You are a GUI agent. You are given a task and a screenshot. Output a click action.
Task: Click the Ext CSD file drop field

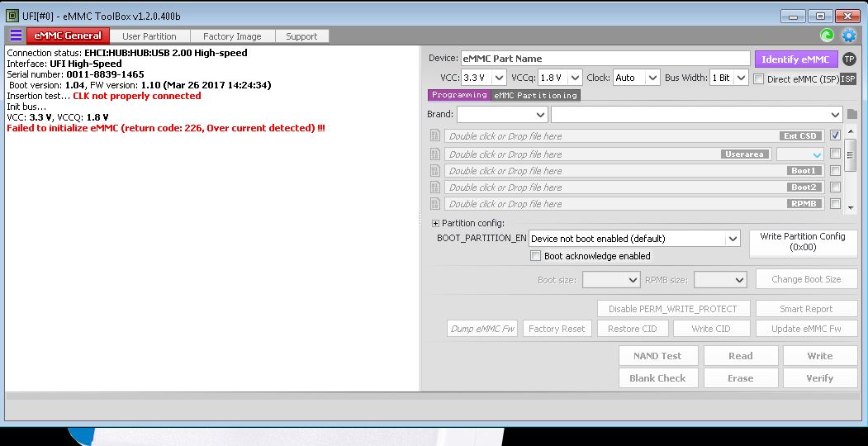634,135
